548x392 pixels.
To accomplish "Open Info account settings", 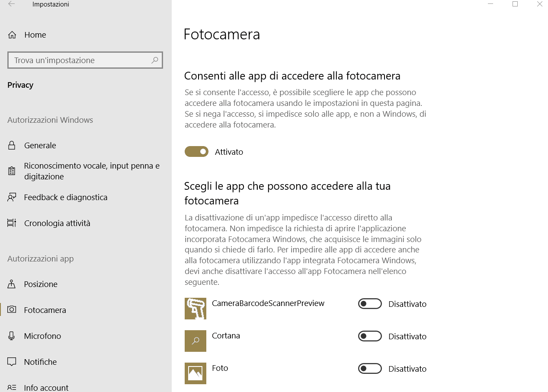I will (x=46, y=388).
